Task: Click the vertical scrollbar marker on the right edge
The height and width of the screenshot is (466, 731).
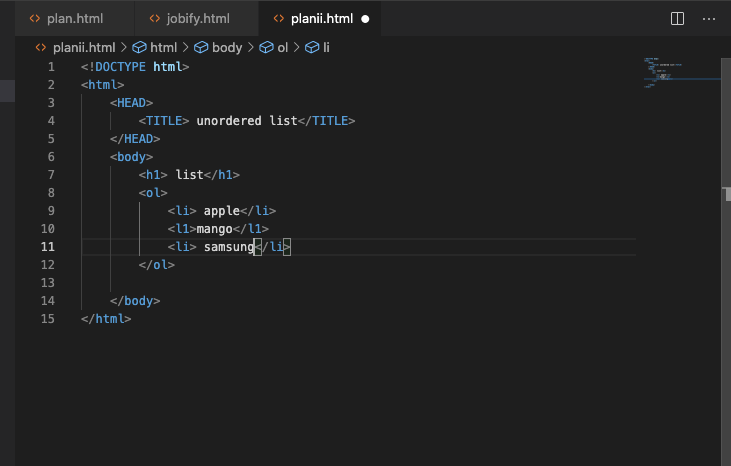Action: tap(726, 189)
